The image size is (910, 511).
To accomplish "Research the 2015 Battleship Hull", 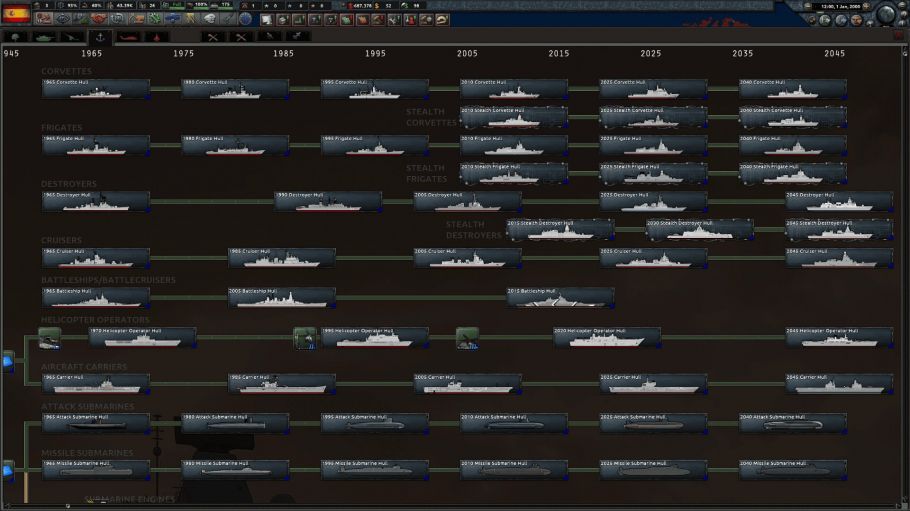I will (x=560, y=297).
